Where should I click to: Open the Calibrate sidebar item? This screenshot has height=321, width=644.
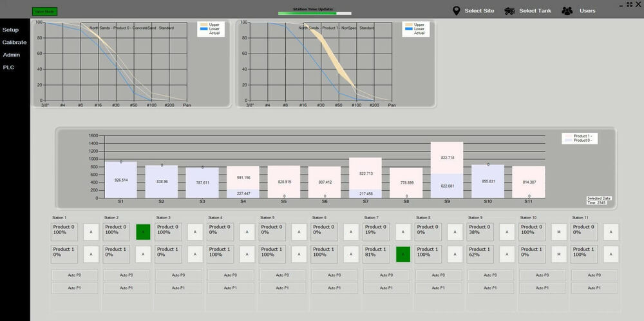pyautogui.click(x=14, y=43)
